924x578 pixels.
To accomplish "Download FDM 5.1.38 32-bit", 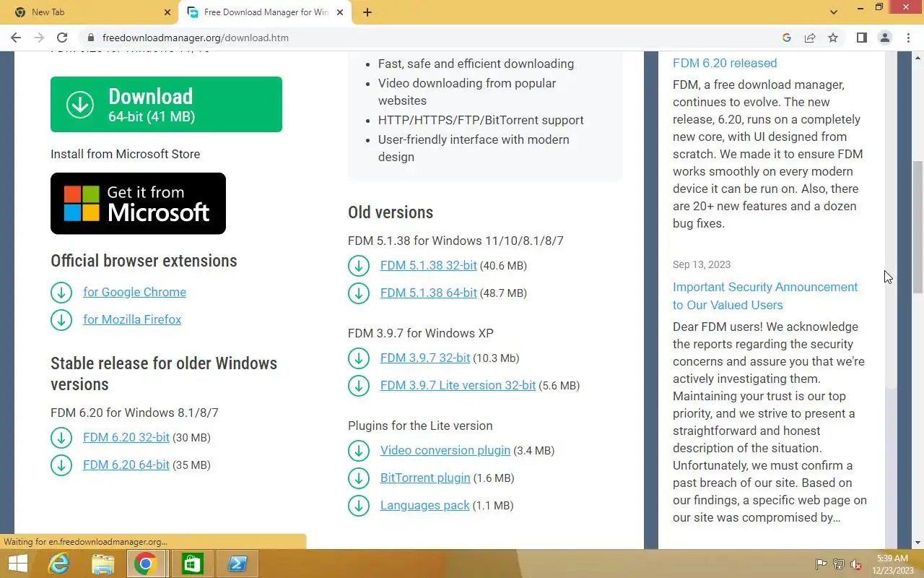I will tap(429, 265).
